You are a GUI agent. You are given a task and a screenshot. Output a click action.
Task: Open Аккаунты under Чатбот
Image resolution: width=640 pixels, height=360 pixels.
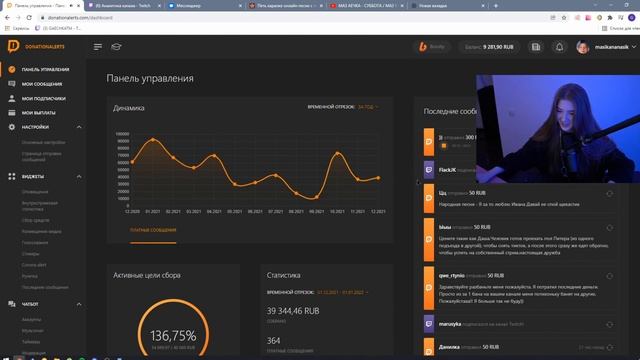point(31,320)
